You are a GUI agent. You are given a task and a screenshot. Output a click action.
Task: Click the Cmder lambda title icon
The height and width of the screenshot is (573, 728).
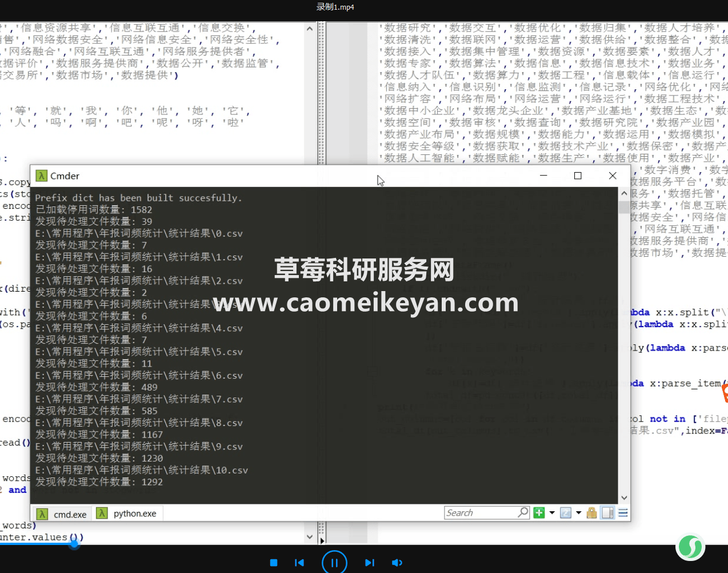[41, 176]
